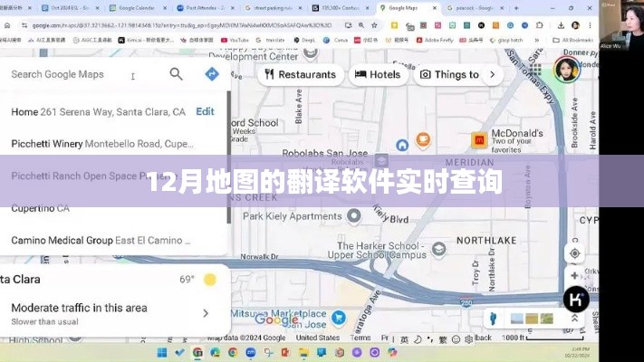
Task: Zoom in with the plus button
Action: pyautogui.click(x=574, y=276)
